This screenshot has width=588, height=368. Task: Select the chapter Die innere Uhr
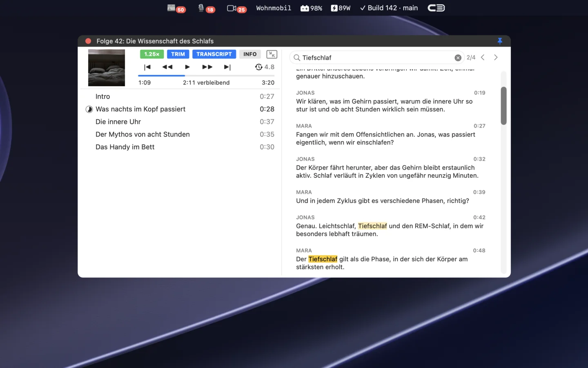[x=180, y=122]
